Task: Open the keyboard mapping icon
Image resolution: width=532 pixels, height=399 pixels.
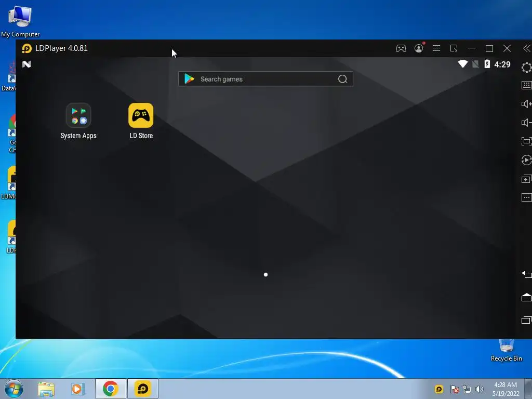Action: point(527,85)
